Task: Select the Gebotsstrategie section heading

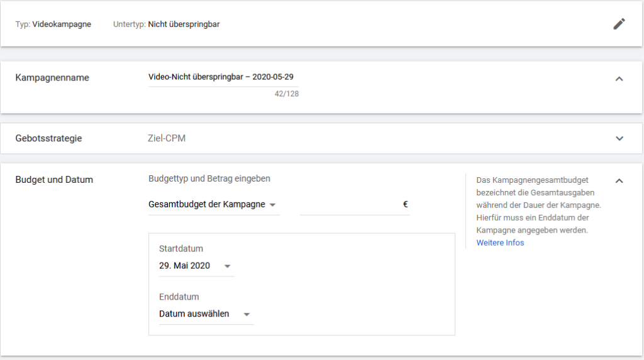Action: click(48, 138)
